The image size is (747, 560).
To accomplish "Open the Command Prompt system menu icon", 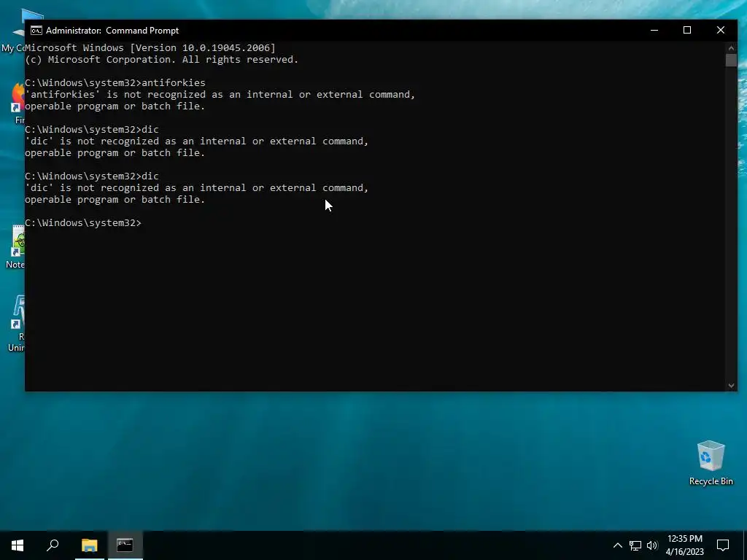I will [x=36, y=31].
